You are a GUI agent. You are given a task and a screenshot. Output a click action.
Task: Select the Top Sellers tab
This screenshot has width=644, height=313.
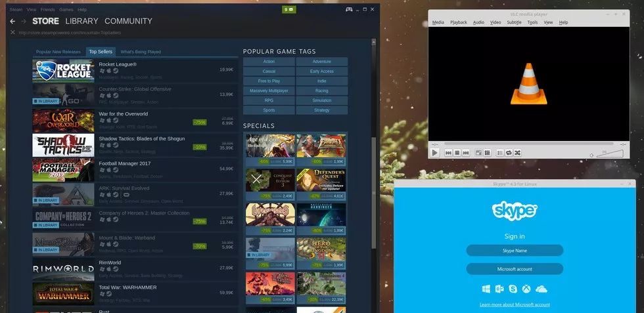tap(101, 52)
